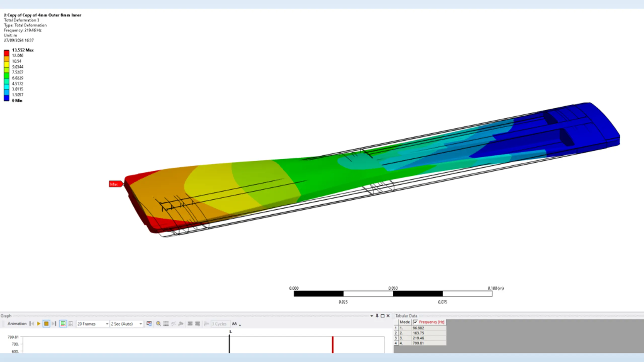Open the 20 Frames dropdown
This screenshot has width=644, height=362.
(107, 324)
